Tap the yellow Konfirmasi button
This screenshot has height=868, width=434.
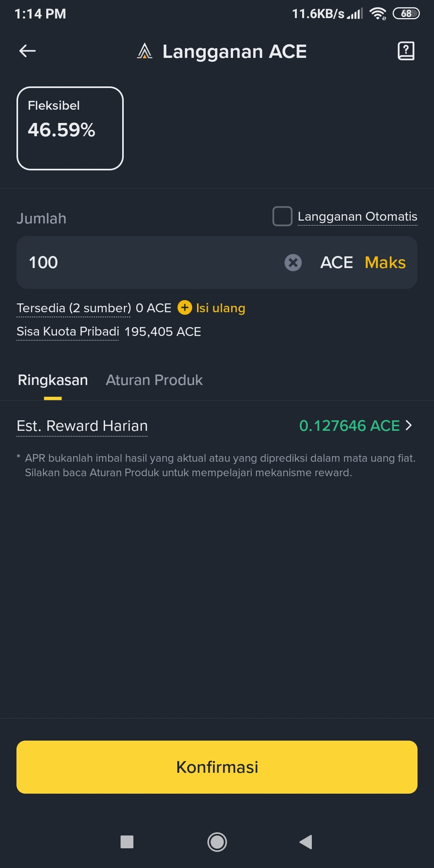[217, 767]
